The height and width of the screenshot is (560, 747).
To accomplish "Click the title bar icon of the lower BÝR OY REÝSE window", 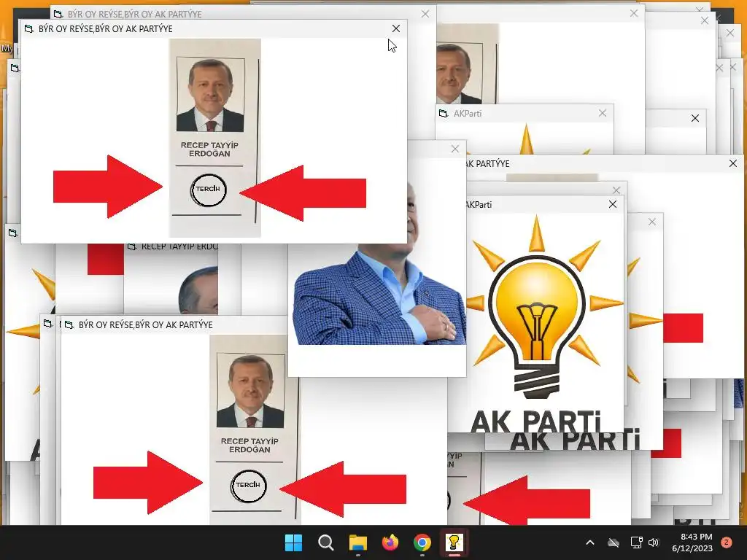I will [x=69, y=324].
